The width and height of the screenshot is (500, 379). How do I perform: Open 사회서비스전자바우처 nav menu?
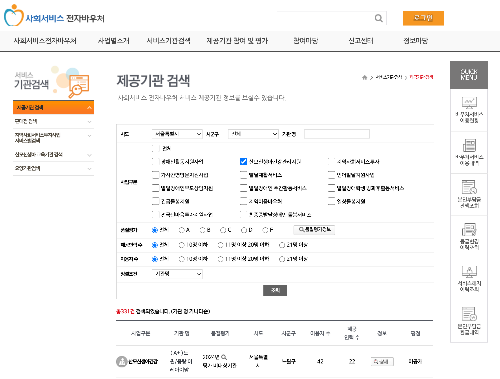(x=45, y=41)
